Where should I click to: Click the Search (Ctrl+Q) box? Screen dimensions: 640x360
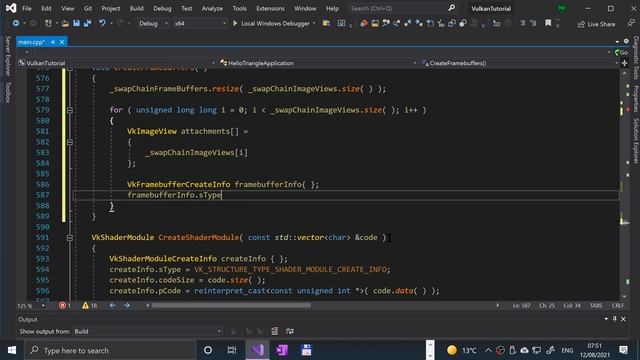point(402,9)
